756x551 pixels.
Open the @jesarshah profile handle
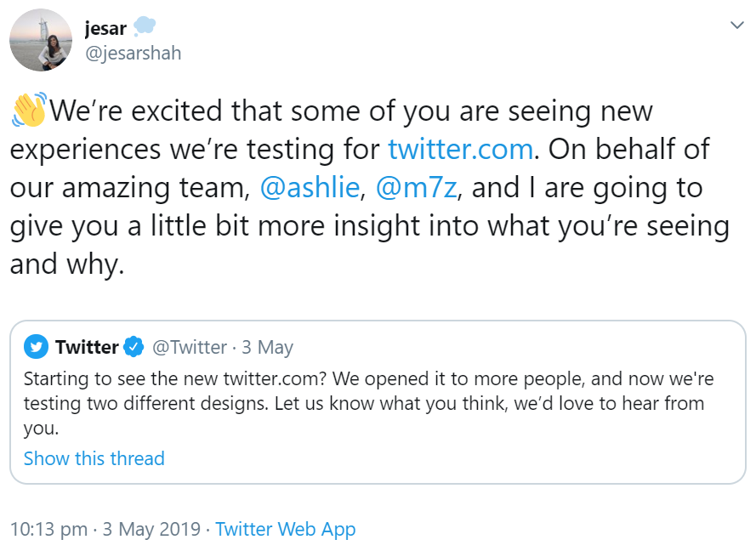coord(134,53)
